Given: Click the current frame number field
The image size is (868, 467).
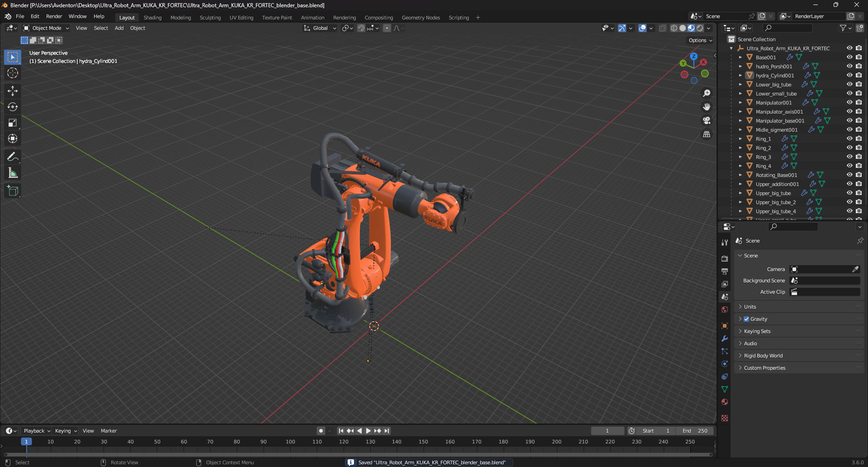Looking at the screenshot, I should coord(608,431).
